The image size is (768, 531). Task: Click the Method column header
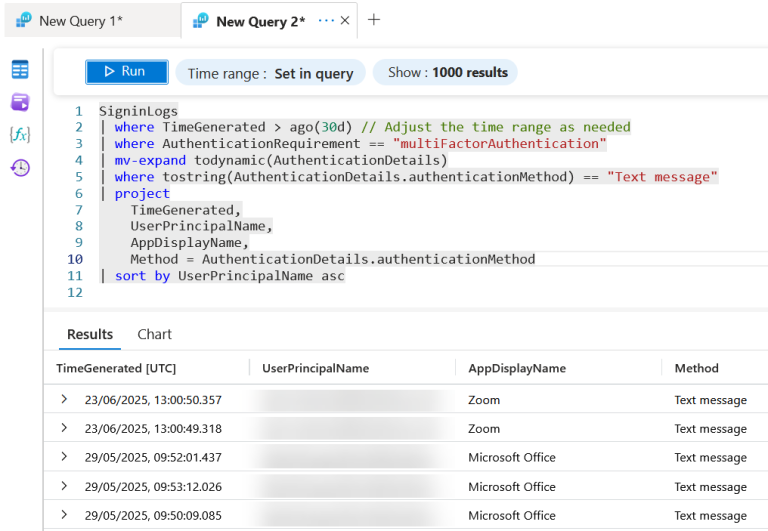tap(696, 368)
